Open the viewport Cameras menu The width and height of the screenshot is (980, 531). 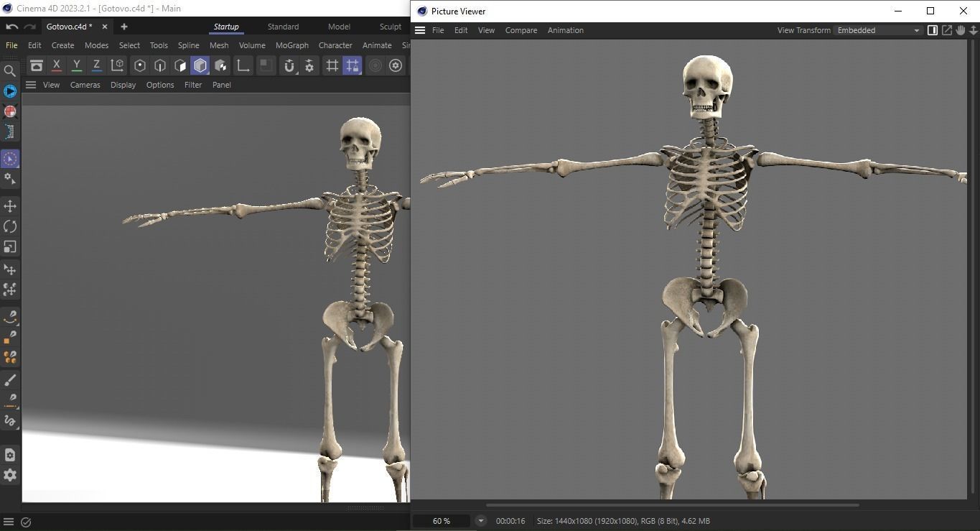coord(85,85)
